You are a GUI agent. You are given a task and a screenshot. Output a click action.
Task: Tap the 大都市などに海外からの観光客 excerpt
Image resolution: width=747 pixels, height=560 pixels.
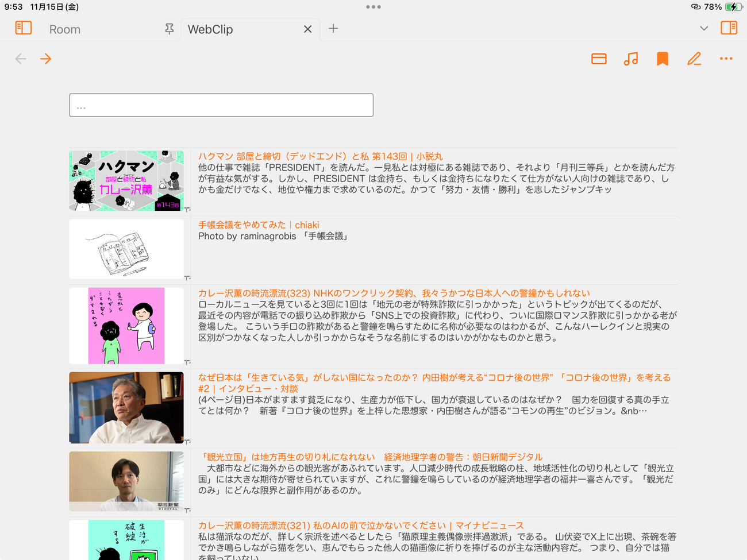436,480
